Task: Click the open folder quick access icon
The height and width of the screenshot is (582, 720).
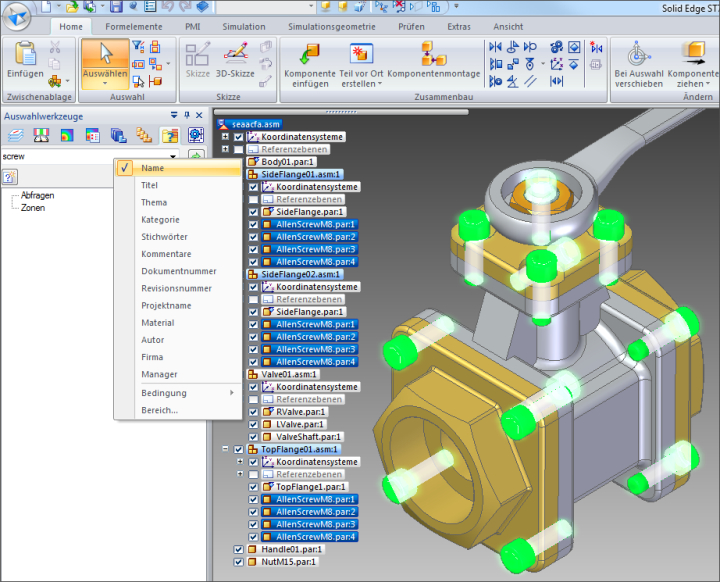Action: click(72, 6)
